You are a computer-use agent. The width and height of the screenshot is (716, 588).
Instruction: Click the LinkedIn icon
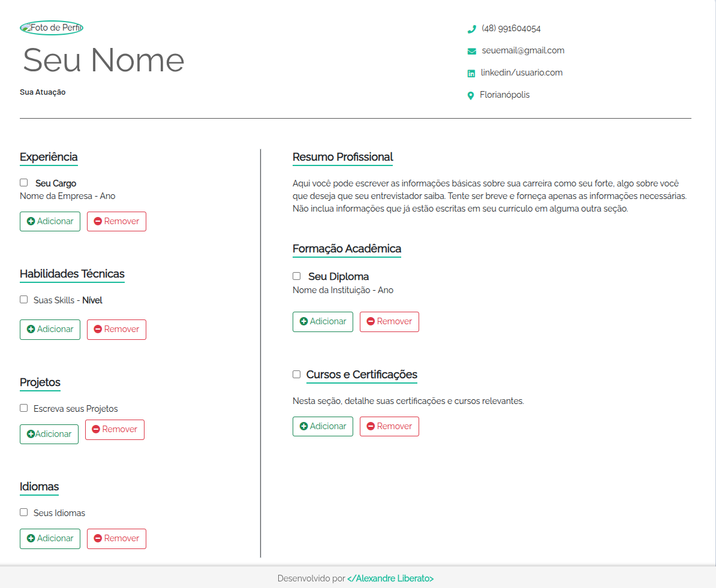point(471,73)
